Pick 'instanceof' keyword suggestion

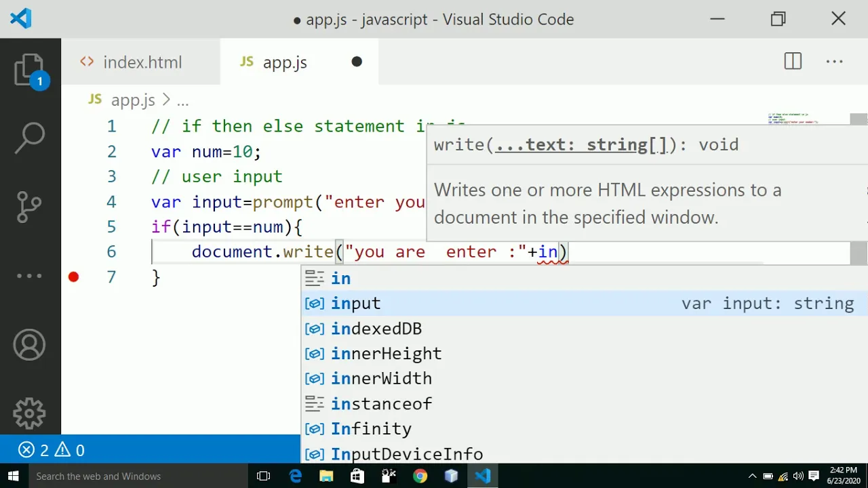(584, 403)
